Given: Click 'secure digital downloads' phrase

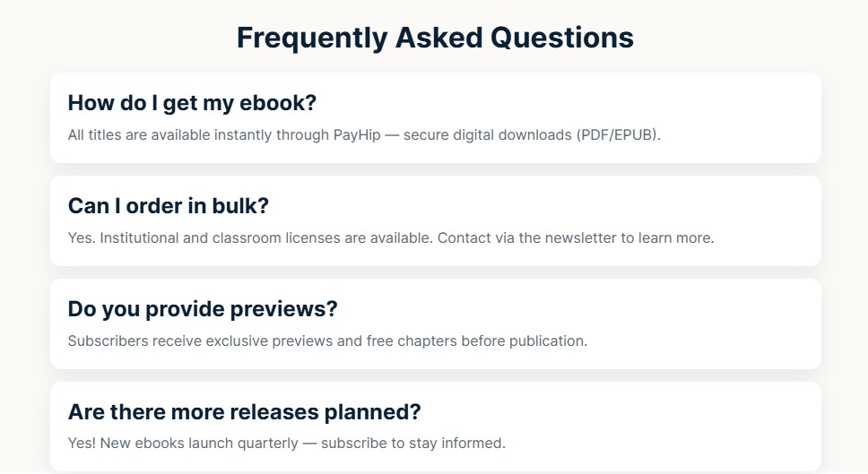Looking at the screenshot, I should pyautogui.click(x=487, y=135).
